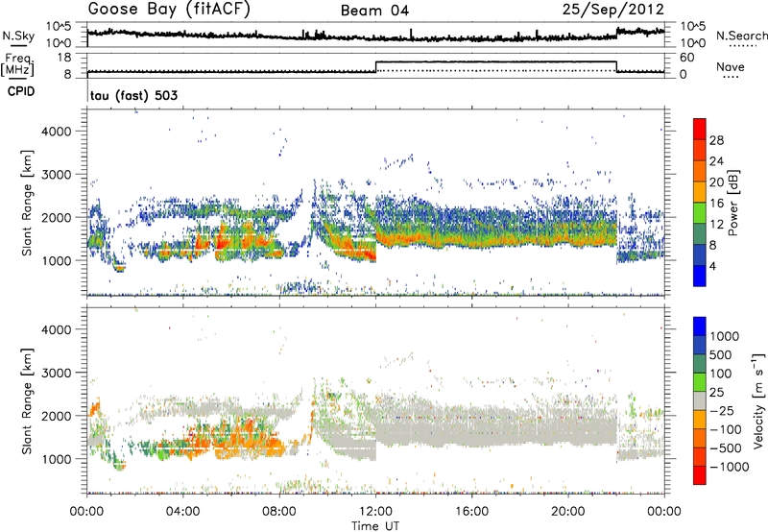Click the 'N.Sky' legend label
Image resolution: width=768 pixels, height=532 pixels.
pyautogui.click(x=18, y=36)
